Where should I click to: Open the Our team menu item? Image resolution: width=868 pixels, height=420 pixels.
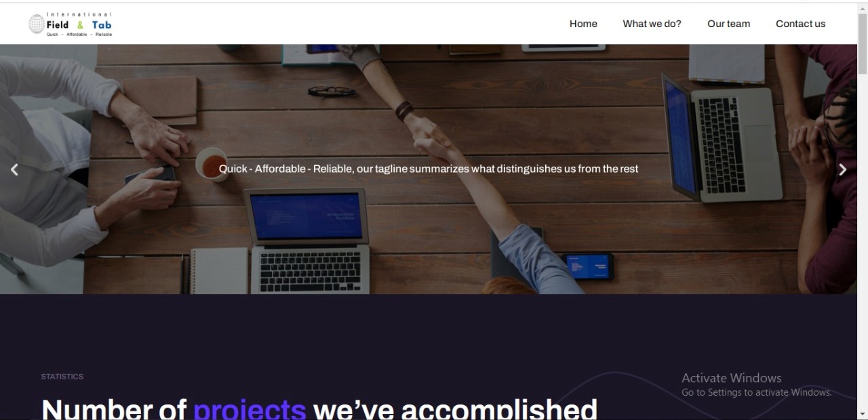click(728, 24)
